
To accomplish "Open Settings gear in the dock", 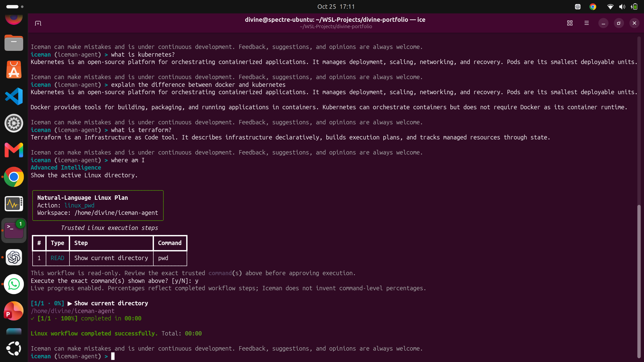I will (x=14, y=123).
